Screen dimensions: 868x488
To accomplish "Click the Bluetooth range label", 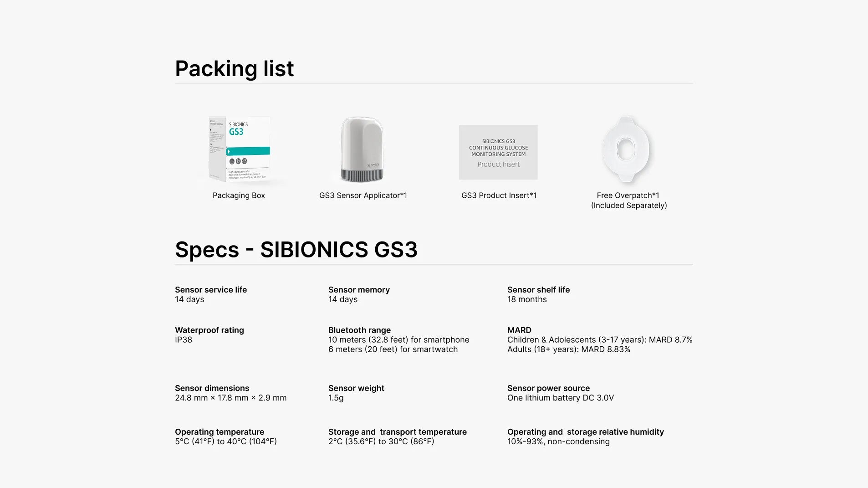I will 359,330.
